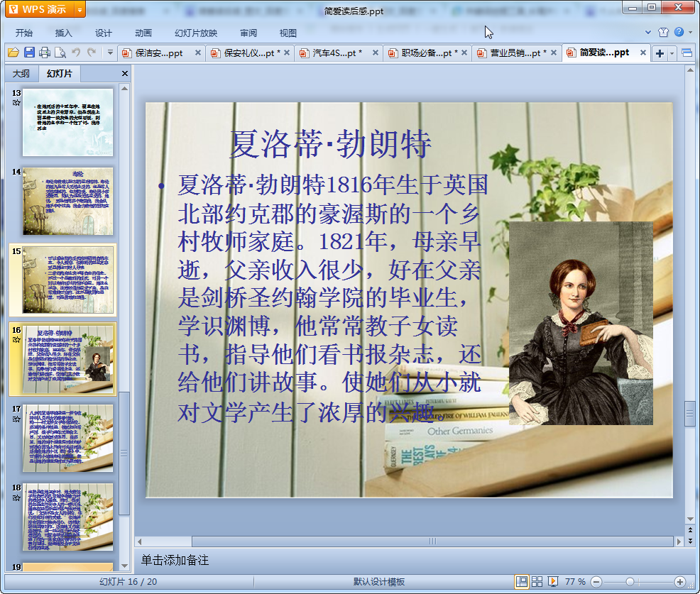Switch to the 大纲 outline pane tab
The height and width of the screenshot is (594, 700).
[x=21, y=74]
